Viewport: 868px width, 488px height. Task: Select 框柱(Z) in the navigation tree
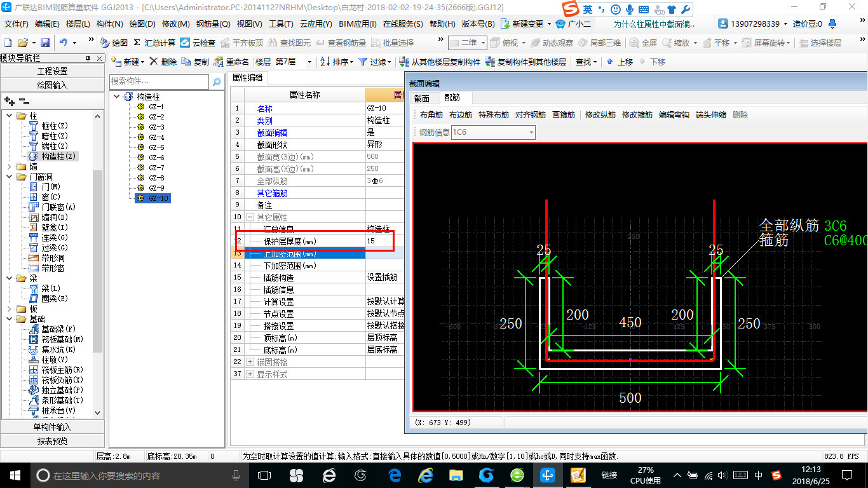coord(55,126)
